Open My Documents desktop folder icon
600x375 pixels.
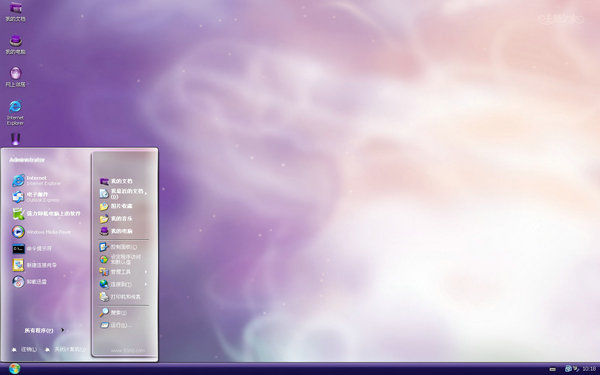pos(15,11)
